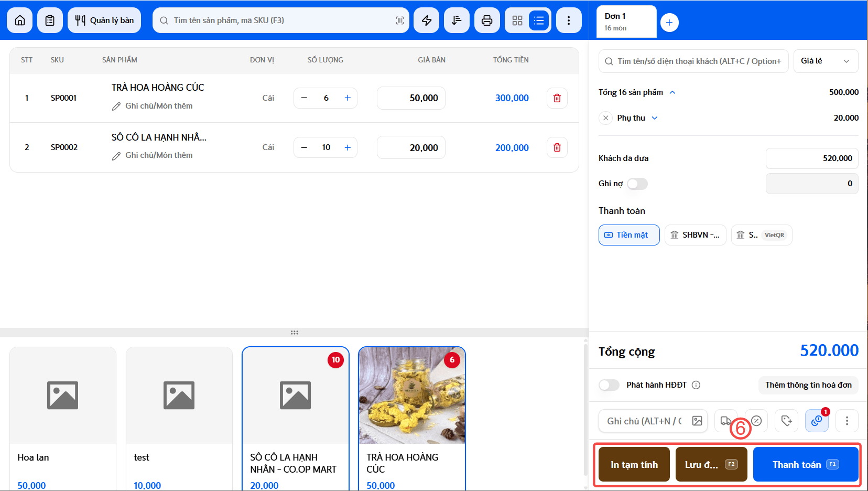Toggle Phát hành HĐĐT invoice switch
868x491 pixels.
(609, 385)
